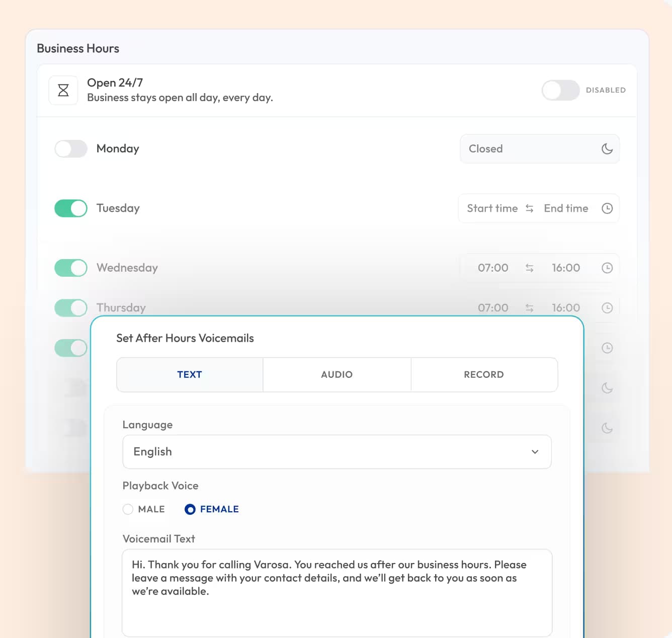The width and height of the screenshot is (672, 638).
Task: Disable the Wednesday toggle
Action: [x=71, y=268]
